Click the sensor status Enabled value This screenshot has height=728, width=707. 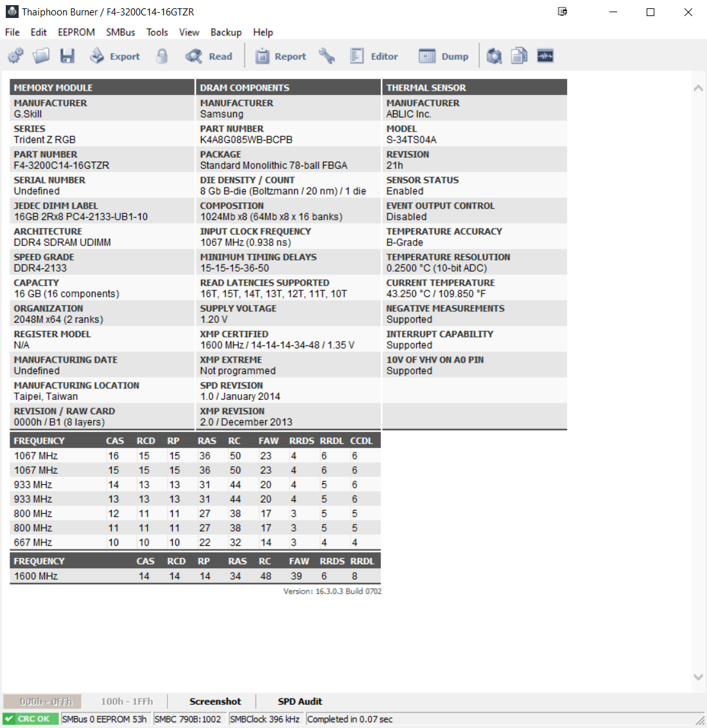point(405,191)
